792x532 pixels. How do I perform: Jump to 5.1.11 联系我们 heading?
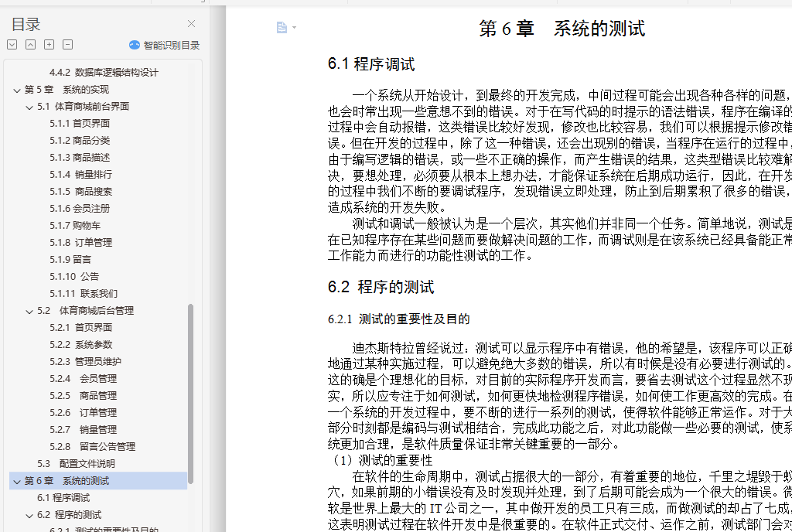click(x=84, y=293)
